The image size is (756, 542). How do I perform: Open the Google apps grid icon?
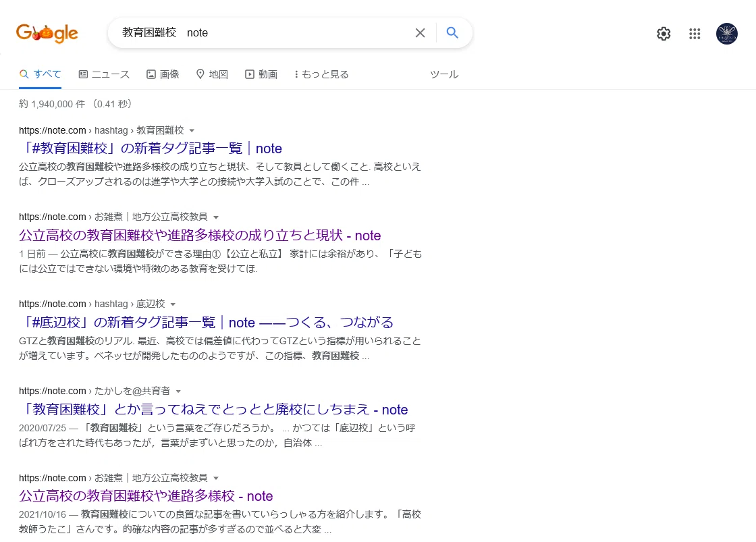695,34
